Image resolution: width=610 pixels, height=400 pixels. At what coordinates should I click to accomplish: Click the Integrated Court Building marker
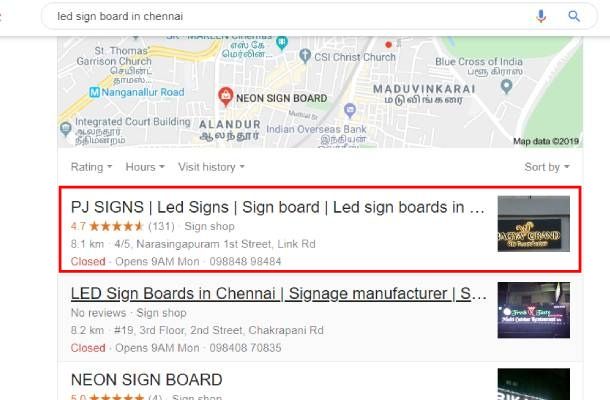coord(66,129)
